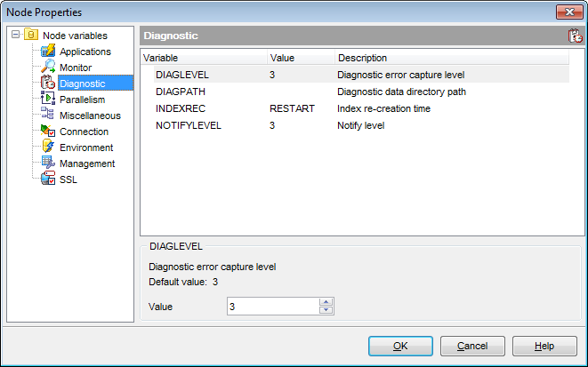Decrease DIAGLEVEL value with down arrow
This screenshot has height=367, width=588.
[x=326, y=310]
